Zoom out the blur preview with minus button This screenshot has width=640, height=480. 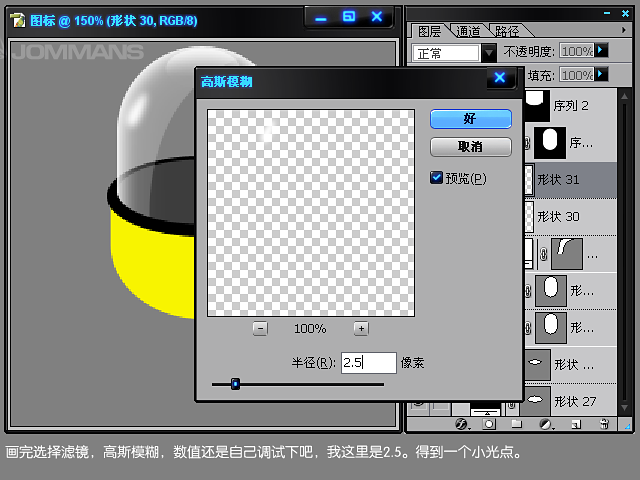coord(260,328)
